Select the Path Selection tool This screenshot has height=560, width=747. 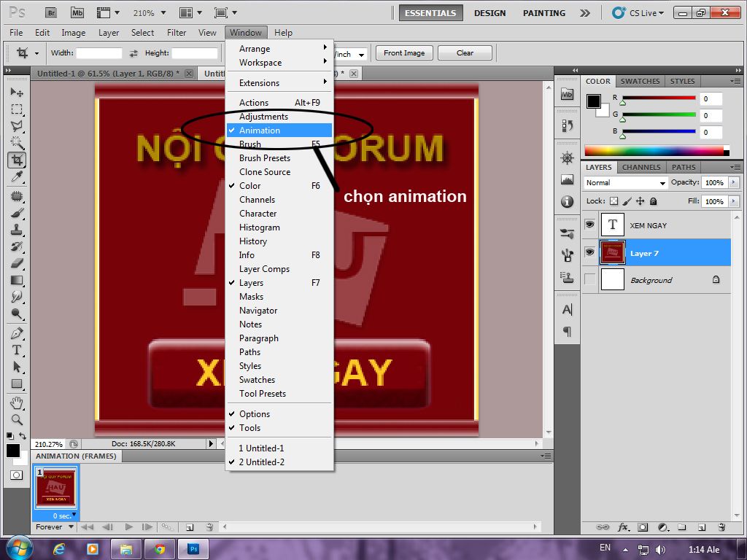(x=17, y=367)
